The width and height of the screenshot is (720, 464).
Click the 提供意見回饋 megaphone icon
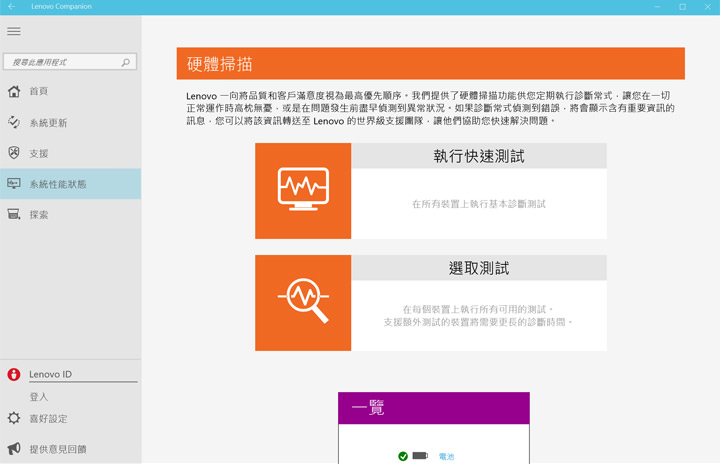coord(13,449)
